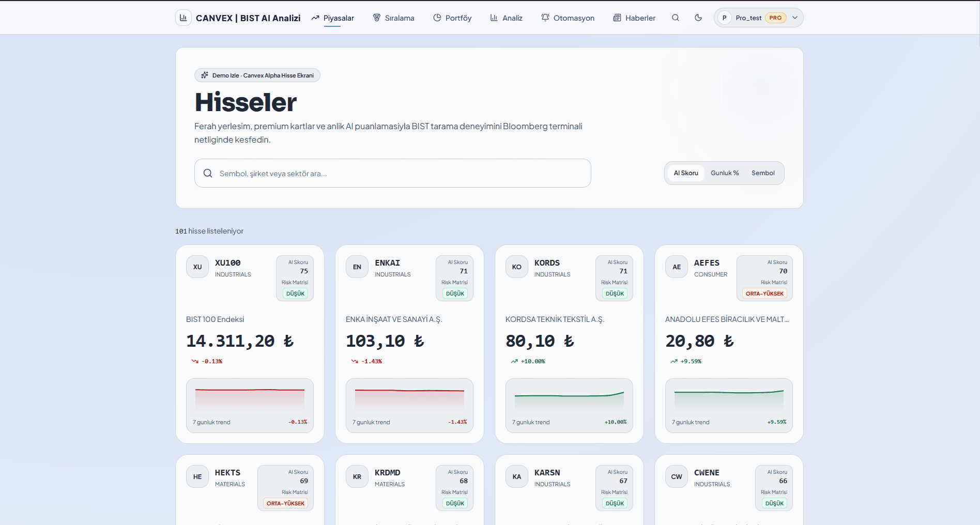This screenshot has width=980, height=525.
Task: Click the HE avatar badge on HEKTS card
Action: [197, 477]
